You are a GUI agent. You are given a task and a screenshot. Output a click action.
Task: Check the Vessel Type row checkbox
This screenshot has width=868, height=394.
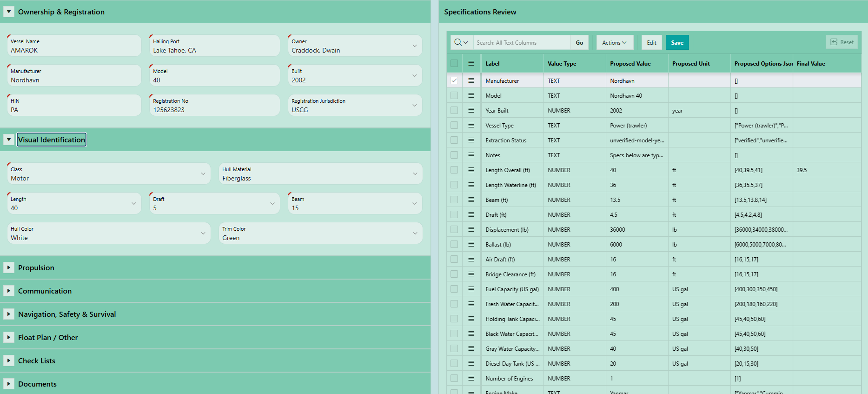[454, 125]
